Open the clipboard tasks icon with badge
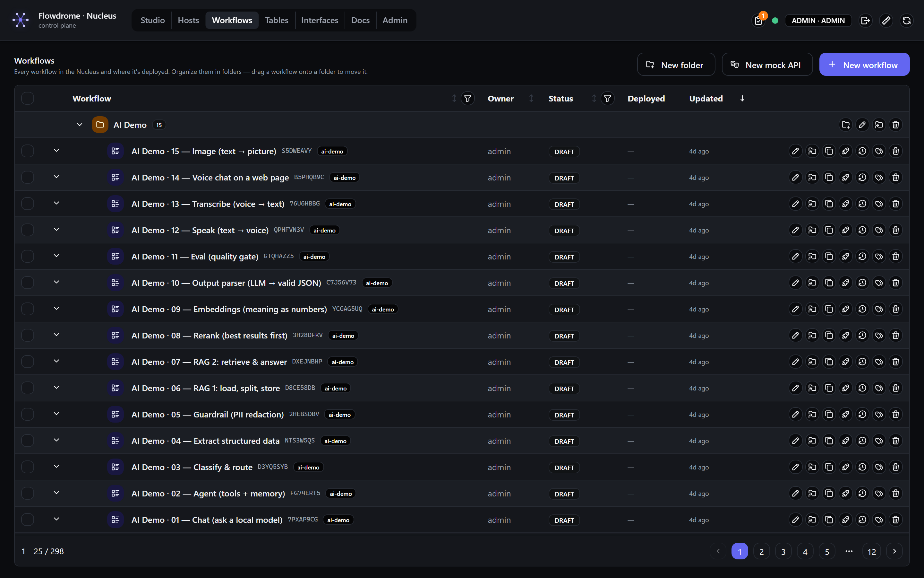924x578 pixels. click(759, 20)
